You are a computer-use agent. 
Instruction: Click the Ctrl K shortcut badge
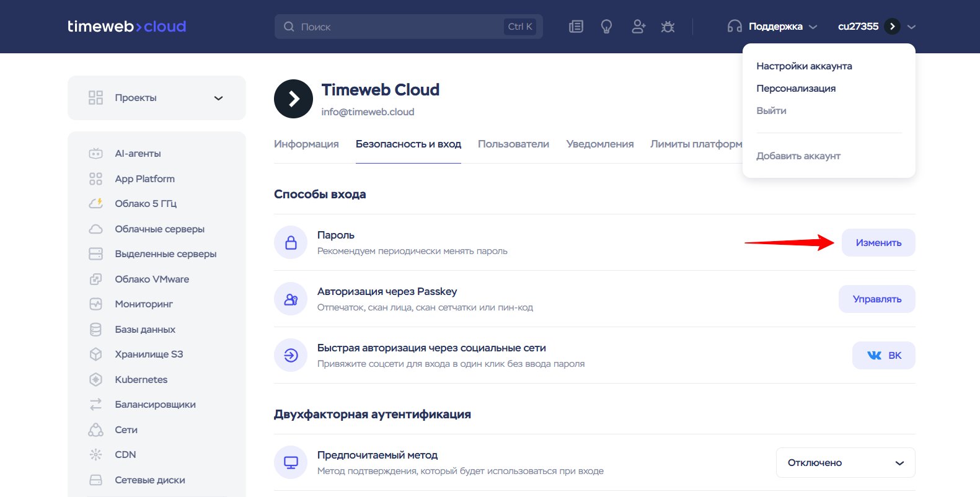[520, 27]
